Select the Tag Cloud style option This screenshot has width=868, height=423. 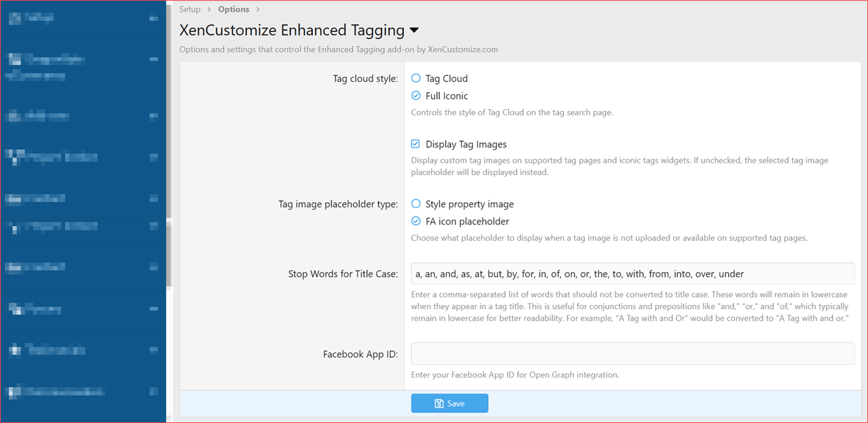click(x=415, y=78)
